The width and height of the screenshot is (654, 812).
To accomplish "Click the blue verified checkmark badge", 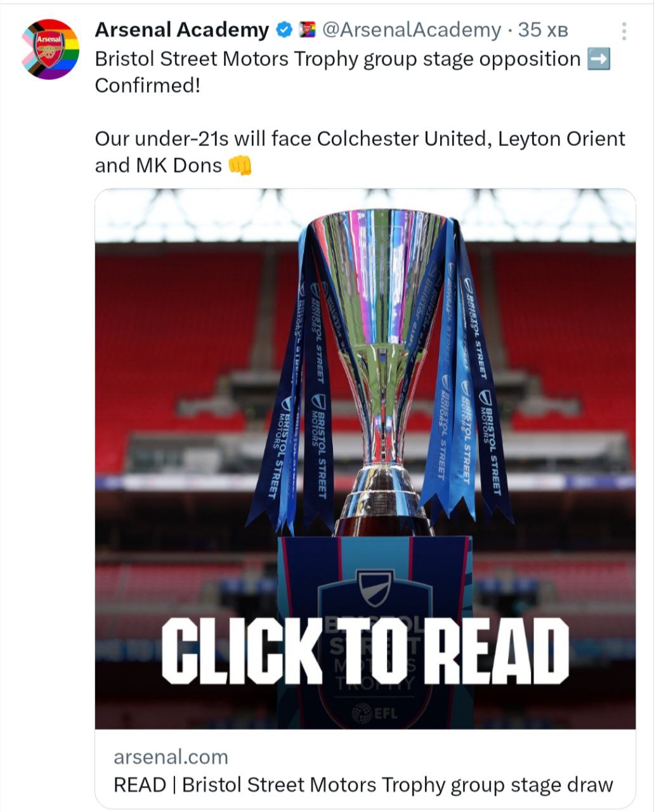I will (x=284, y=30).
